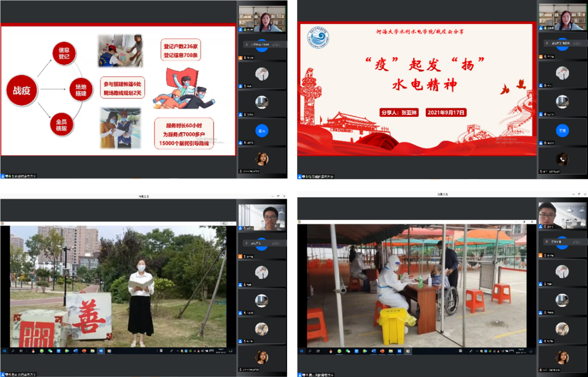
Task: Click the 2021年9月17日 date label
Action: 445,112
